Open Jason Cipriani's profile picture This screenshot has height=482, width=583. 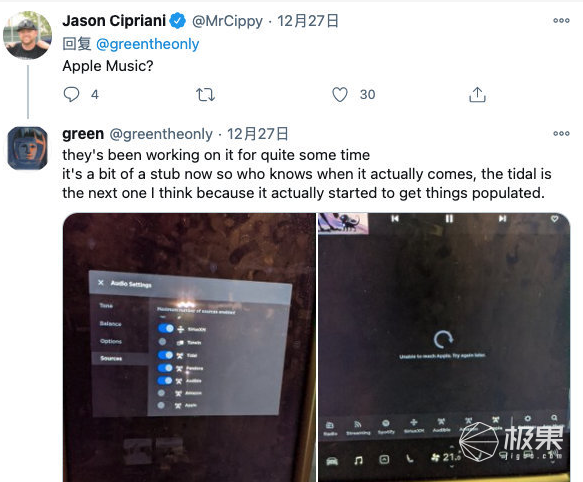pos(28,35)
